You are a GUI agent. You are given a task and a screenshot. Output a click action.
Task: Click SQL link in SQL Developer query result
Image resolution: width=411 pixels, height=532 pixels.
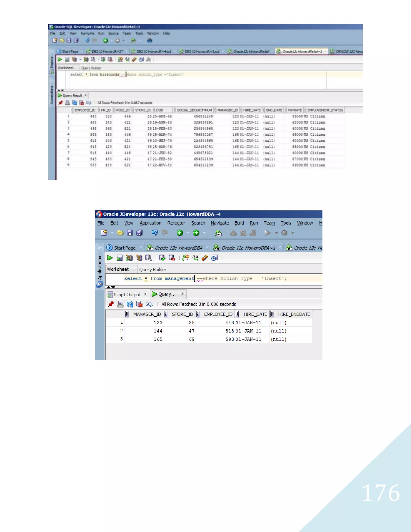[89, 103]
